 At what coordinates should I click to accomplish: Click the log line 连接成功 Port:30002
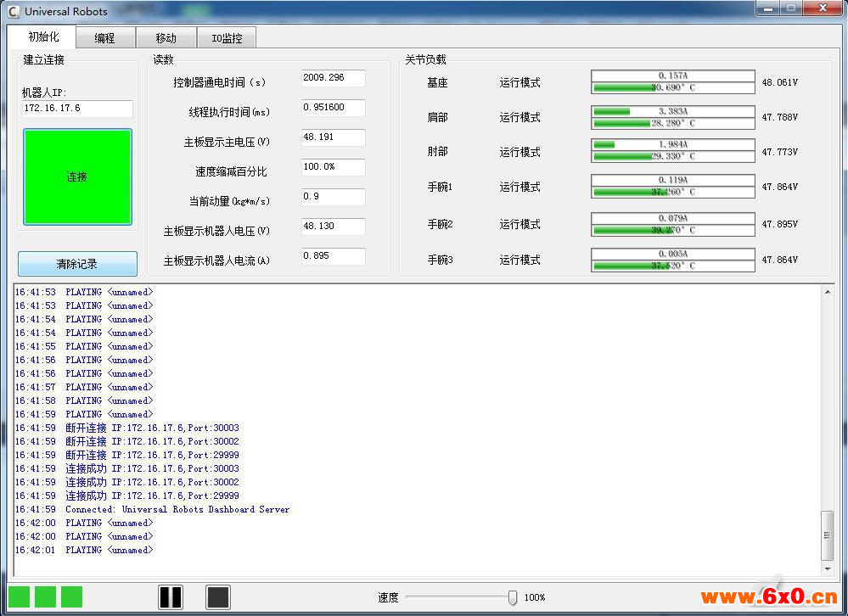127,482
